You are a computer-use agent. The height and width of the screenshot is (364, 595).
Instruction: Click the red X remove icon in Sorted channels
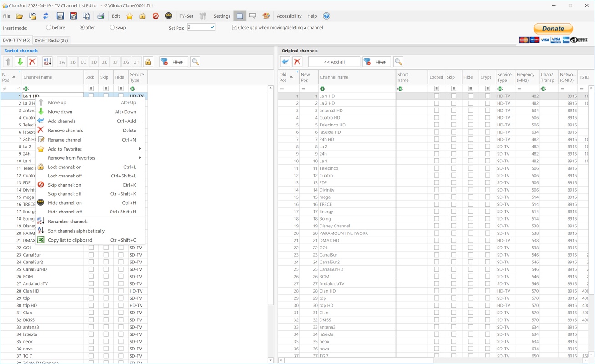[x=32, y=62]
